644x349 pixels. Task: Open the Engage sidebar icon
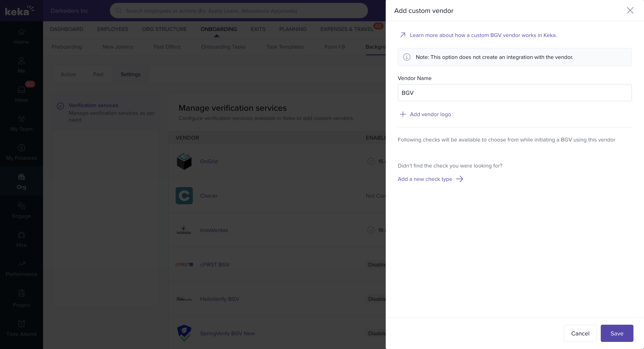pyautogui.click(x=22, y=206)
